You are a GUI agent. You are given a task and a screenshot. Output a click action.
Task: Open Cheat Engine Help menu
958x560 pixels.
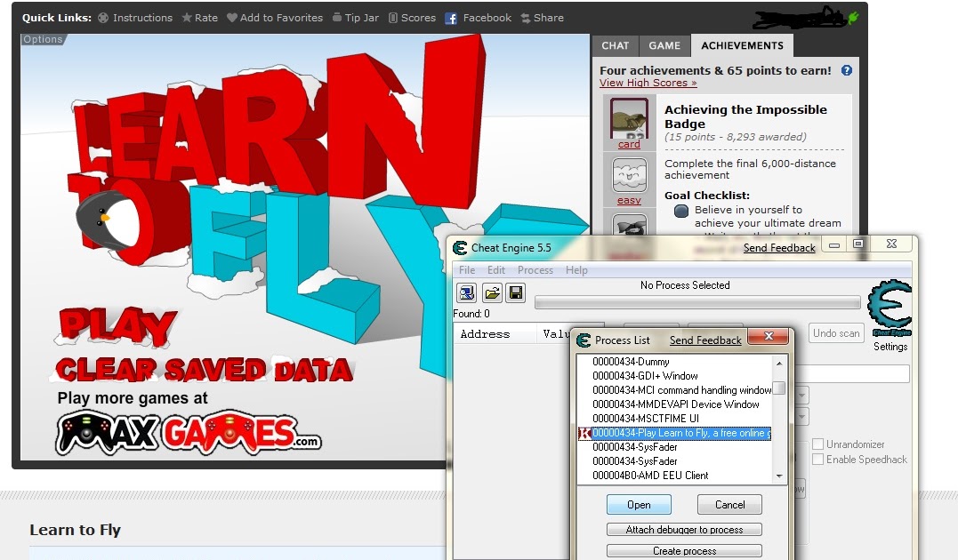(576, 270)
